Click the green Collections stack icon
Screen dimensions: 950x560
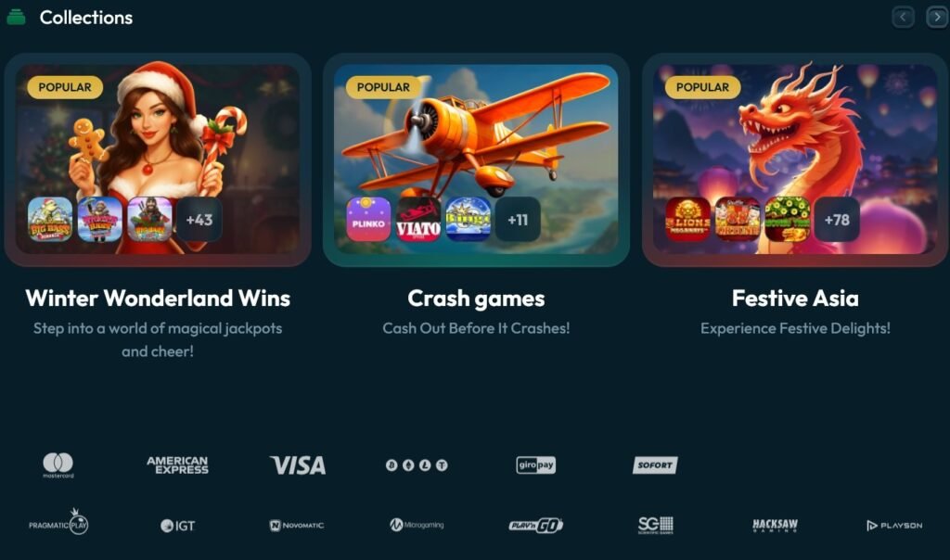click(16, 17)
